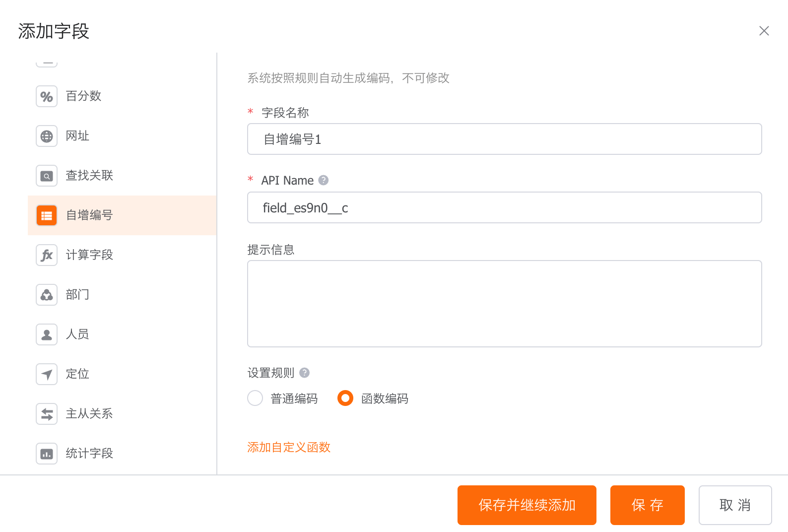Click 保存并继续添加 button
The image size is (788, 532).
pyautogui.click(x=527, y=505)
